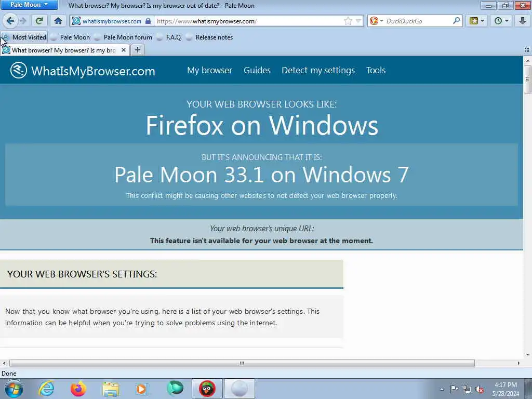Open Windows Media Player from taskbar
The width and height of the screenshot is (532, 399).
(x=142, y=389)
